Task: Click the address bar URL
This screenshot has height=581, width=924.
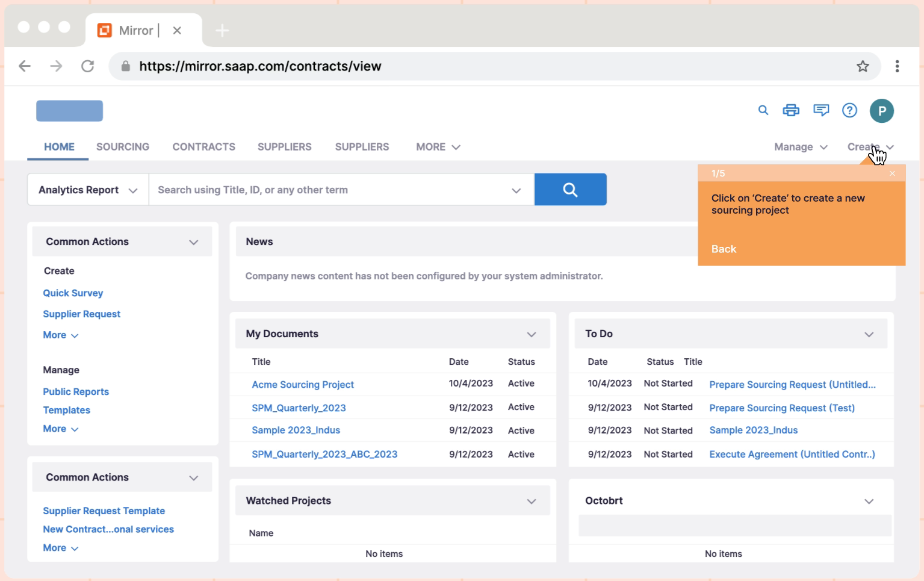Action: 260,66
